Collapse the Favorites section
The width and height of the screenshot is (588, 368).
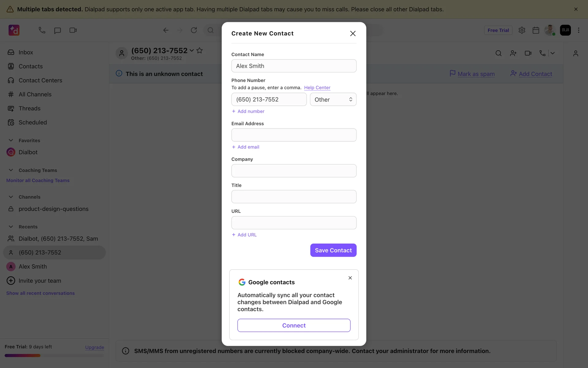click(11, 140)
